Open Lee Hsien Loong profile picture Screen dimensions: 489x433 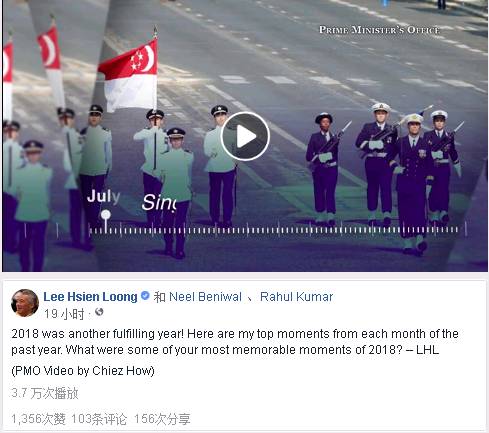[25, 303]
